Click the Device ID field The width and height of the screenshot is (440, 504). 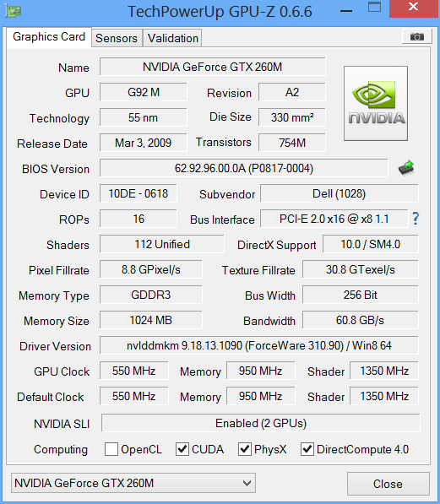click(x=139, y=193)
